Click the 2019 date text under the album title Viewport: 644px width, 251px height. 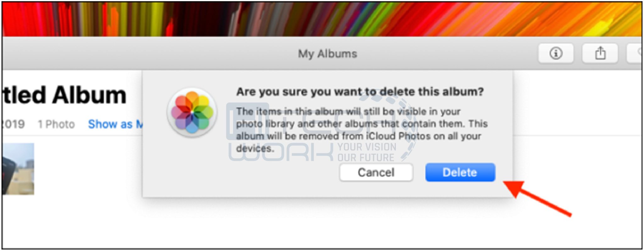[14, 124]
